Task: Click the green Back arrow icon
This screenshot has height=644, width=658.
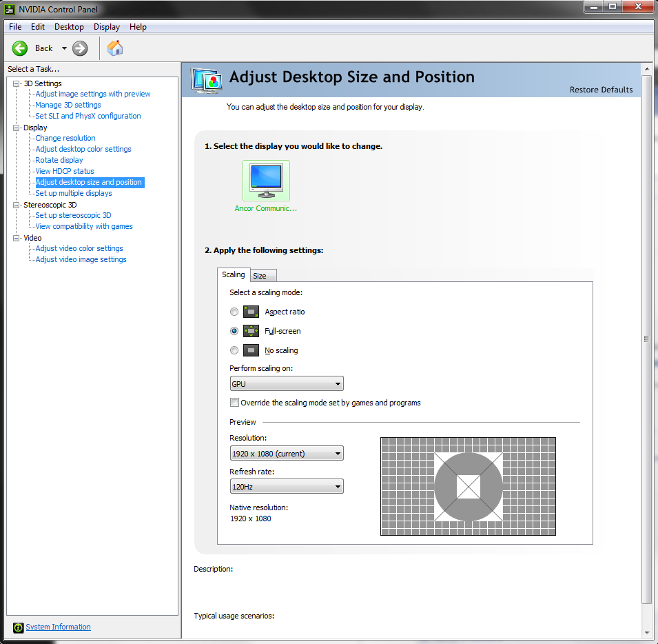Action: click(20, 48)
